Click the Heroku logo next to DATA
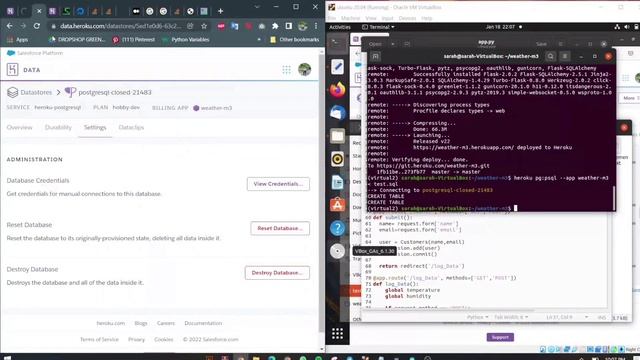 coord(12,70)
